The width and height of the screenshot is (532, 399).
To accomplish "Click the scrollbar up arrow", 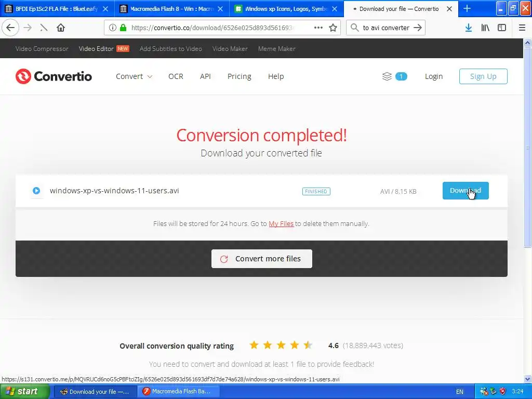I will (527, 43).
